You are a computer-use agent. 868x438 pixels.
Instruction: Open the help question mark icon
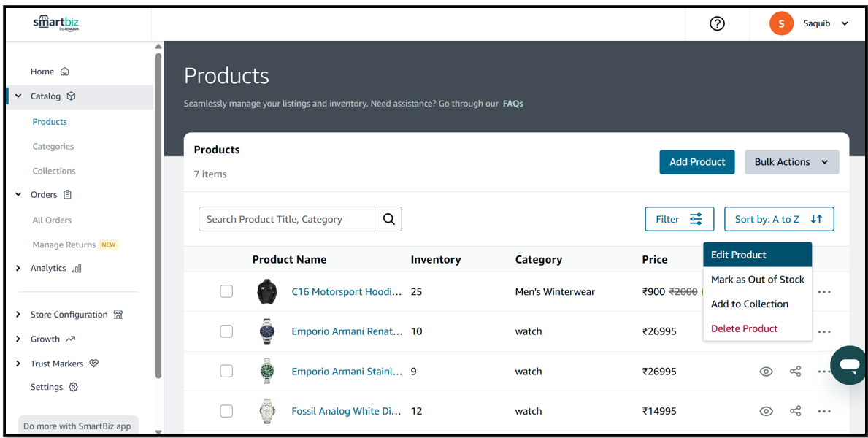tap(717, 23)
